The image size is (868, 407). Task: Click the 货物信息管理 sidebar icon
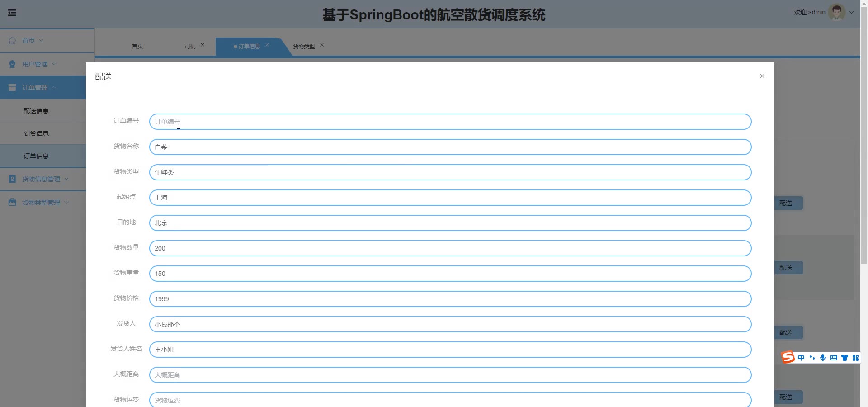click(13, 179)
